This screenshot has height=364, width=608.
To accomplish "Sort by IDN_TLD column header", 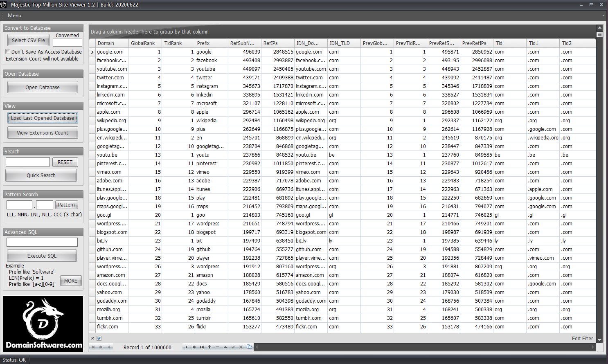I will (x=344, y=43).
